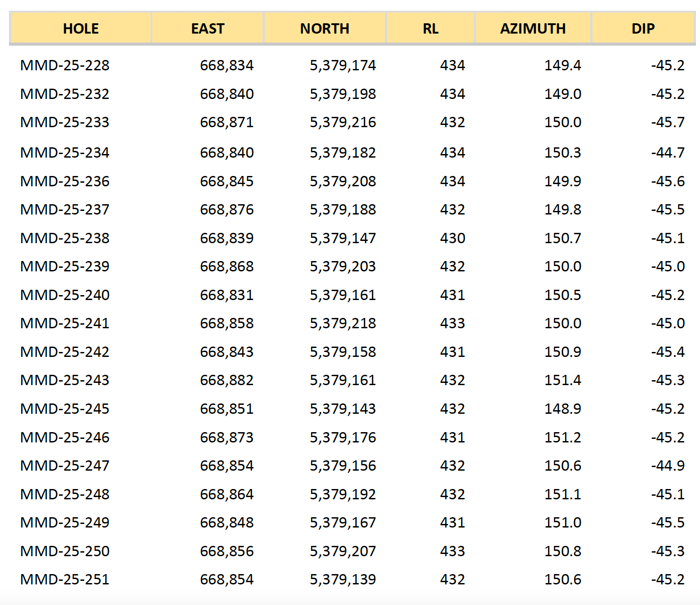This screenshot has height=605, width=700.
Task: Click hole ID MMD-25-238
Action: [65, 238]
